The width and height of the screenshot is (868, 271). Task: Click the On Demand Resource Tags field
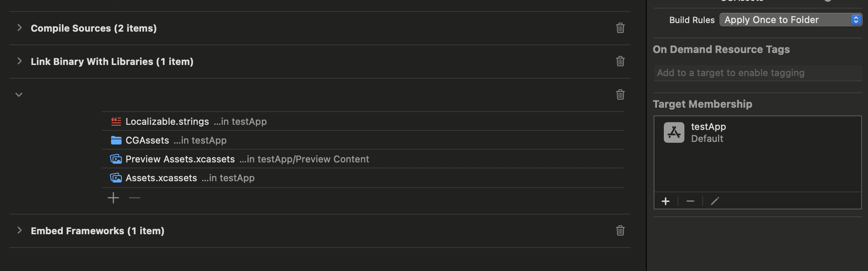[x=757, y=73]
